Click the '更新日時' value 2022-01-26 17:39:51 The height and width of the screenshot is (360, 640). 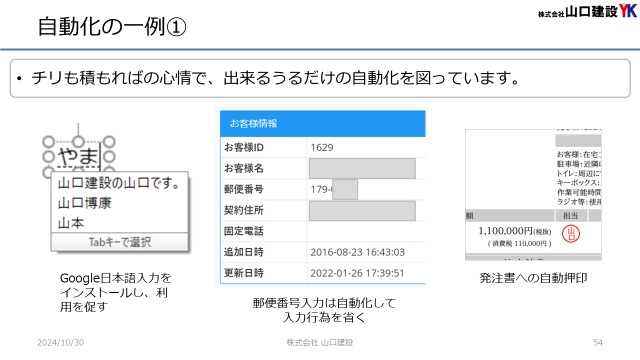click(357, 273)
